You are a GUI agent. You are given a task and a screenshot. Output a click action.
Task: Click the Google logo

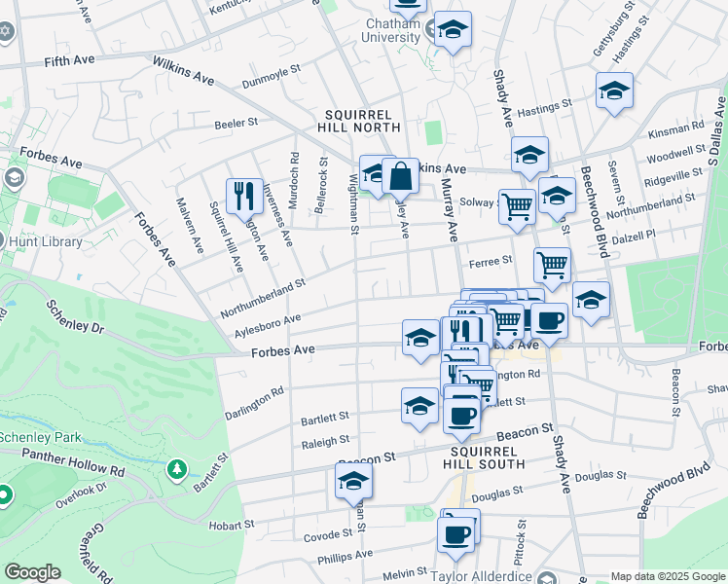coord(32,572)
